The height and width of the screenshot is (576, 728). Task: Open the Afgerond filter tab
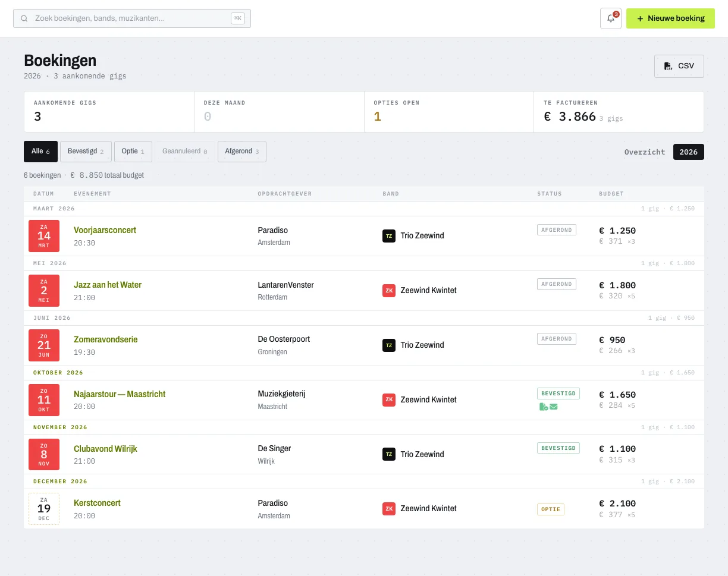[x=242, y=152]
